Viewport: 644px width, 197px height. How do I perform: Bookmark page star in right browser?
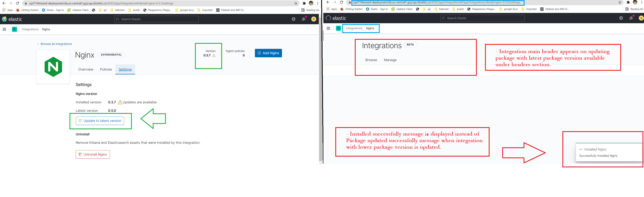click(620, 2)
